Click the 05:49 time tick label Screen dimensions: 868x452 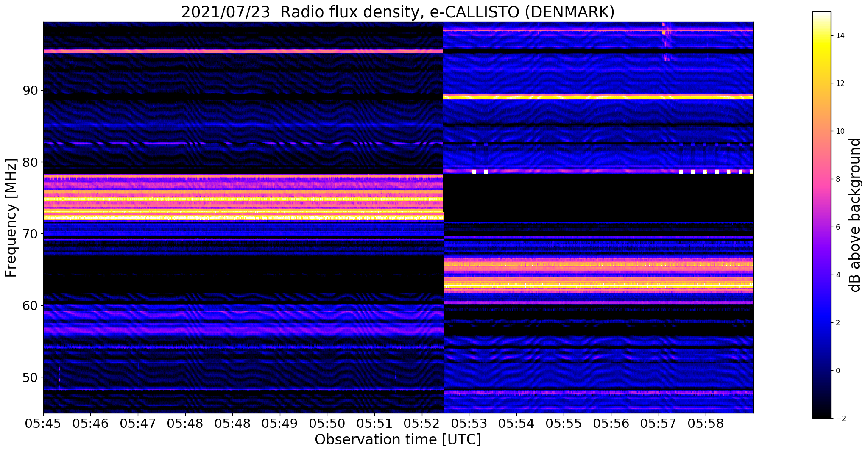pyautogui.click(x=280, y=423)
